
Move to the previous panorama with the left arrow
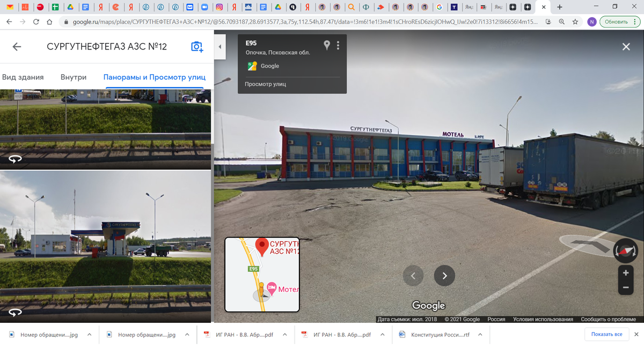click(413, 276)
